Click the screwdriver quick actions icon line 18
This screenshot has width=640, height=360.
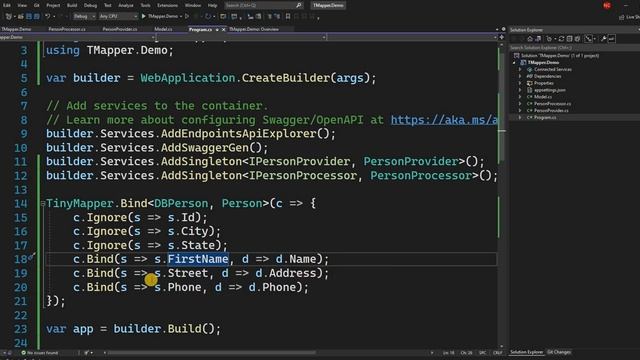coord(31,257)
